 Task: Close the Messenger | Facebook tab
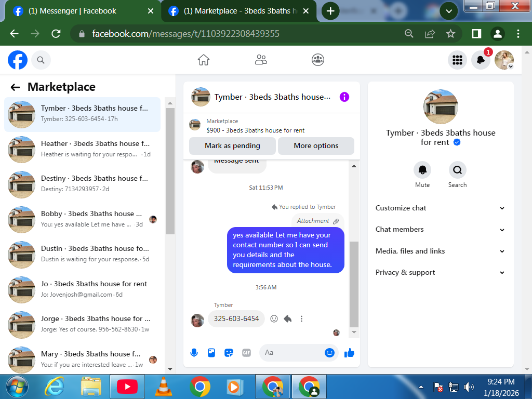(151, 11)
